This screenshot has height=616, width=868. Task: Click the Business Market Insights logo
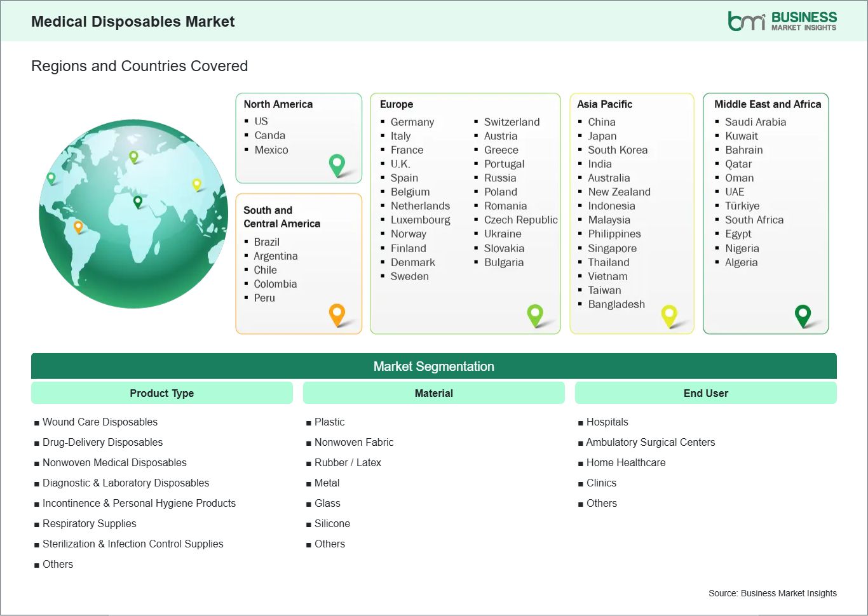point(782,21)
